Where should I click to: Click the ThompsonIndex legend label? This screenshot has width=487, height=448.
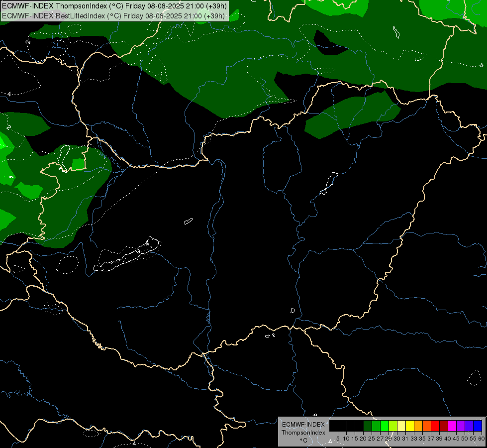[303, 433]
